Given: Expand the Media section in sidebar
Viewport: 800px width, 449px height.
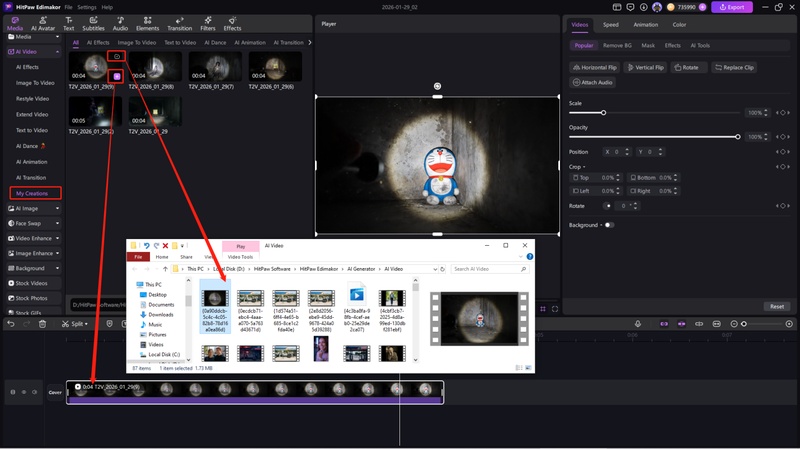Looking at the screenshot, I should (x=57, y=37).
